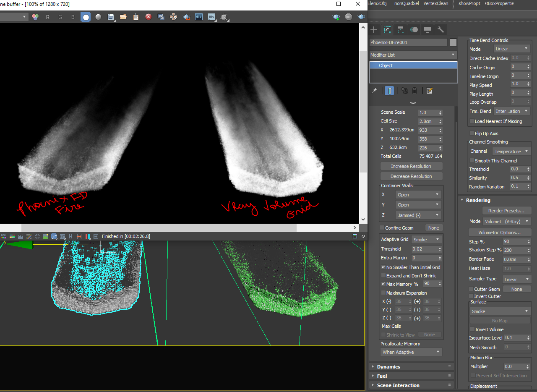Image resolution: width=537 pixels, height=392 pixels.
Task: Switch to RGB color channels in frame buffer
Action: coord(35,17)
